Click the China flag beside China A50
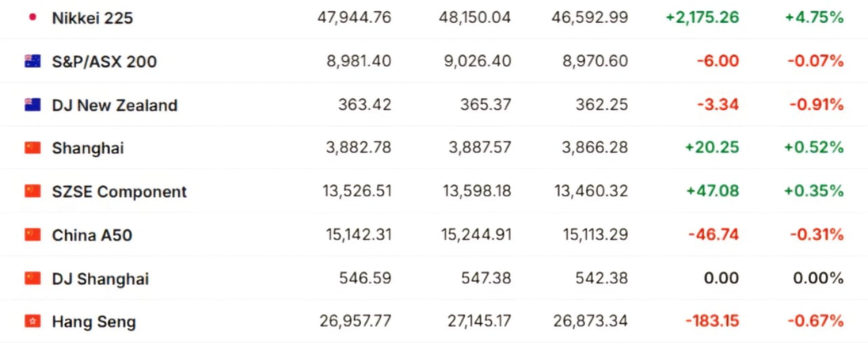This screenshot has width=868, height=343. pos(33,235)
